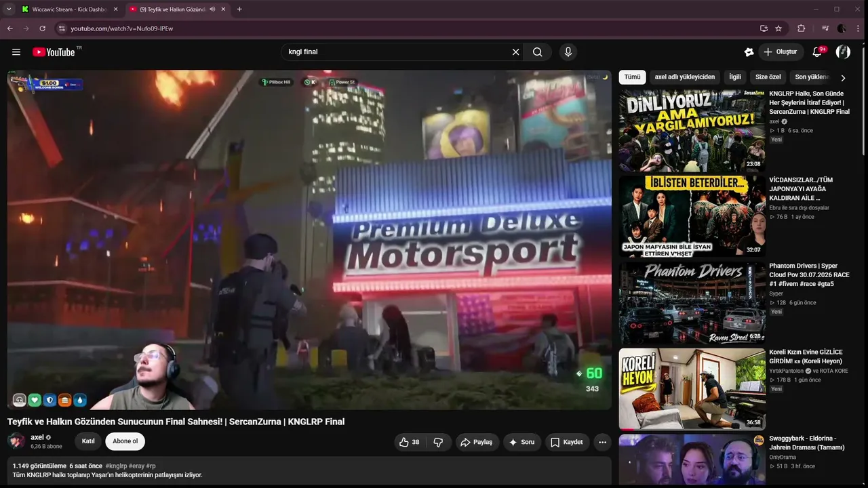868x488 pixels.
Task: Click the #rp hashtag
Action: pyautogui.click(x=151, y=466)
